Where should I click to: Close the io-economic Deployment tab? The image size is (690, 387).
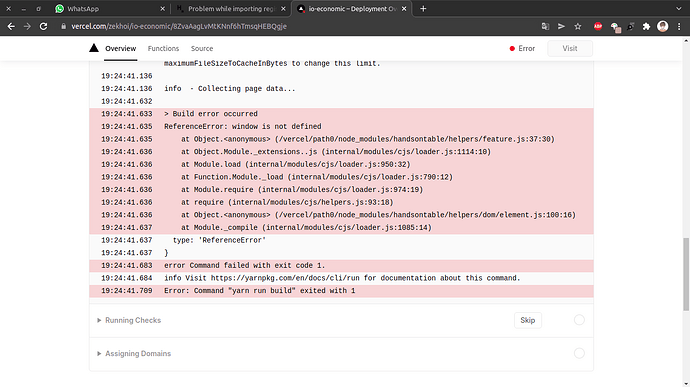[404, 9]
